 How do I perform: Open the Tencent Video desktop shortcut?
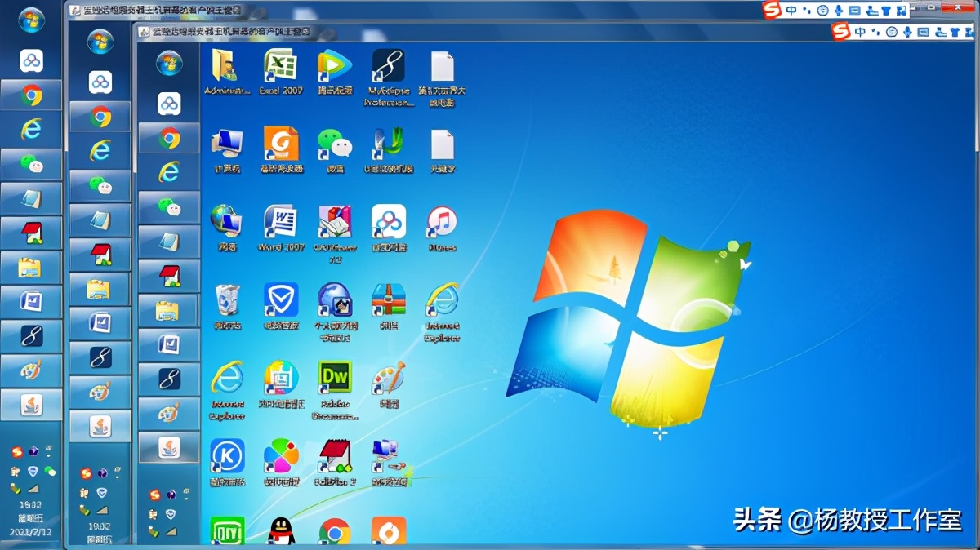point(335,73)
